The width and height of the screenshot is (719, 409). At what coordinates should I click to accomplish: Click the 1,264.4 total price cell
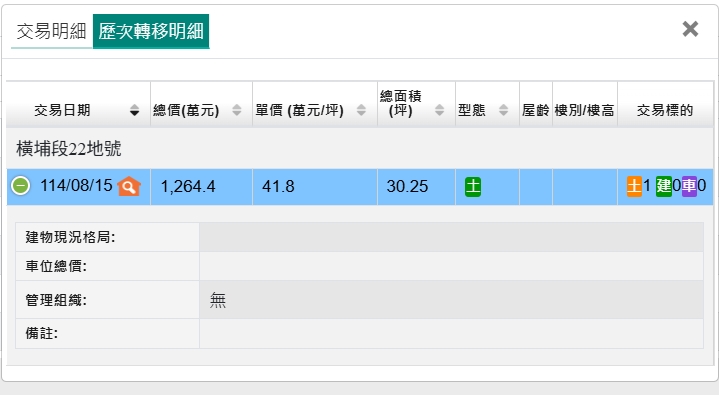(x=188, y=187)
